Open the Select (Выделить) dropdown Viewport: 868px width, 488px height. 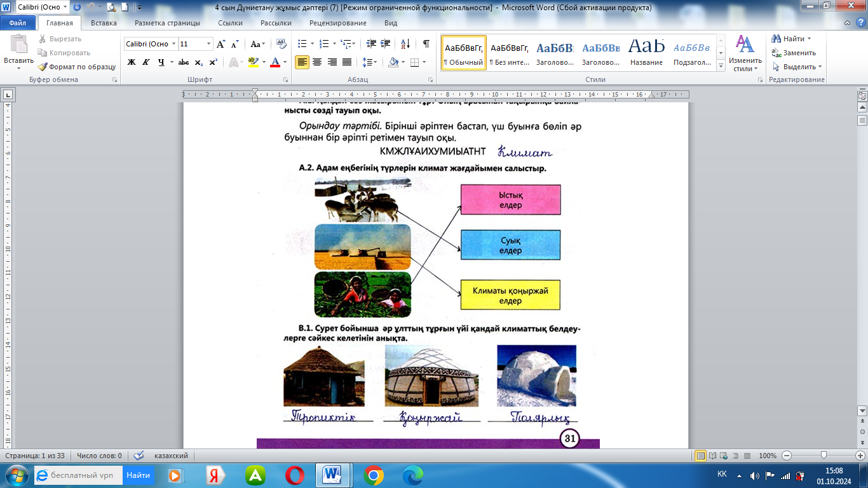click(797, 67)
